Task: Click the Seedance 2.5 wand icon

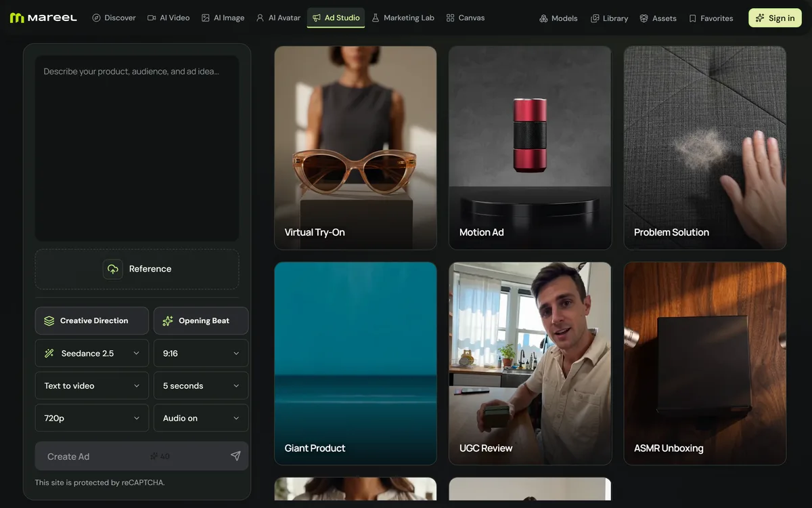Action: pos(49,354)
